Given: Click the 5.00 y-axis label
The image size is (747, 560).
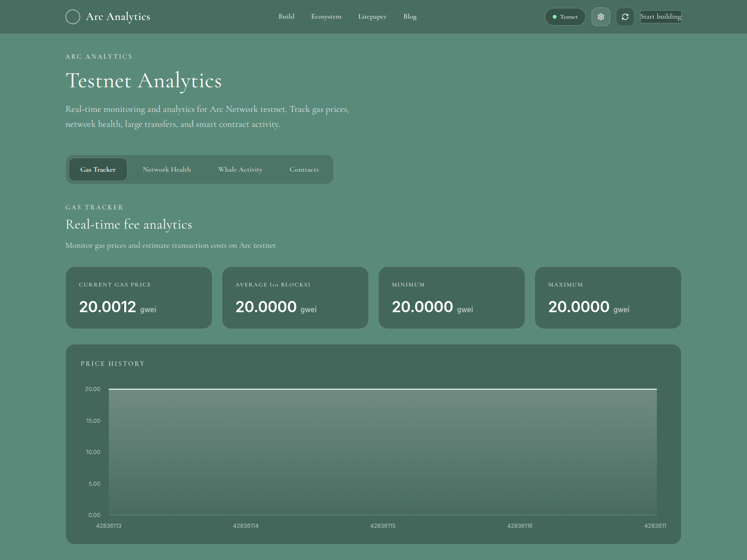Looking at the screenshot, I should point(94,484).
